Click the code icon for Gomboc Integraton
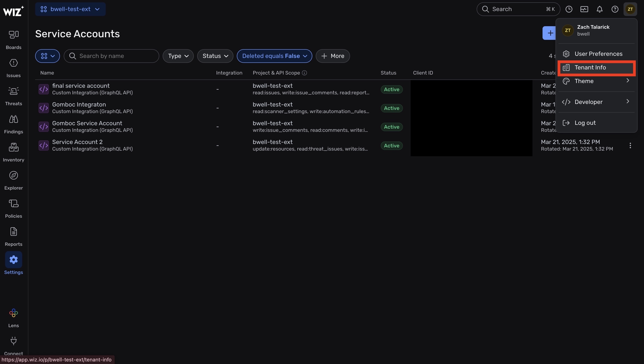The image size is (644, 364). click(x=43, y=108)
